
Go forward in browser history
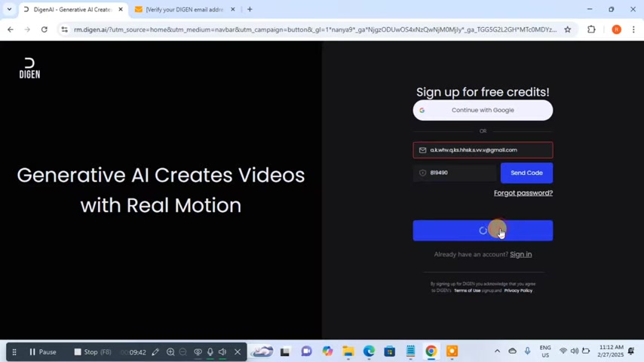point(27,29)
